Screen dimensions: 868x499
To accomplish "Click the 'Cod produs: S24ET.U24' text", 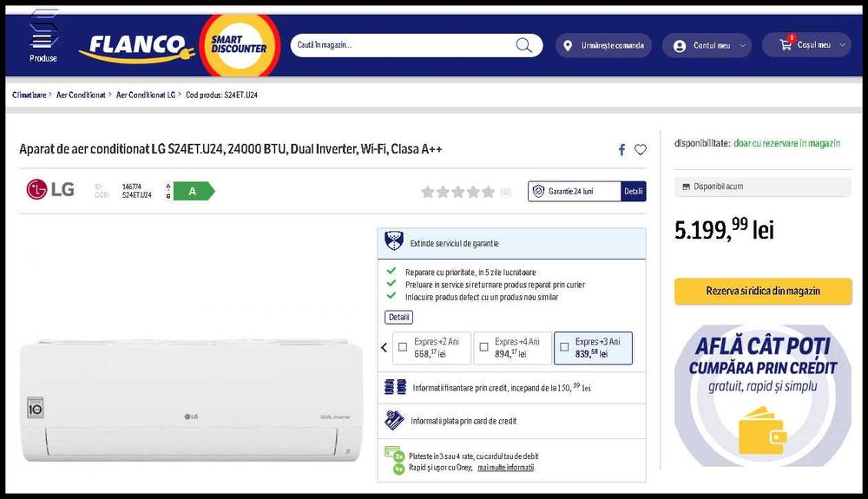I will pos(221,95).
